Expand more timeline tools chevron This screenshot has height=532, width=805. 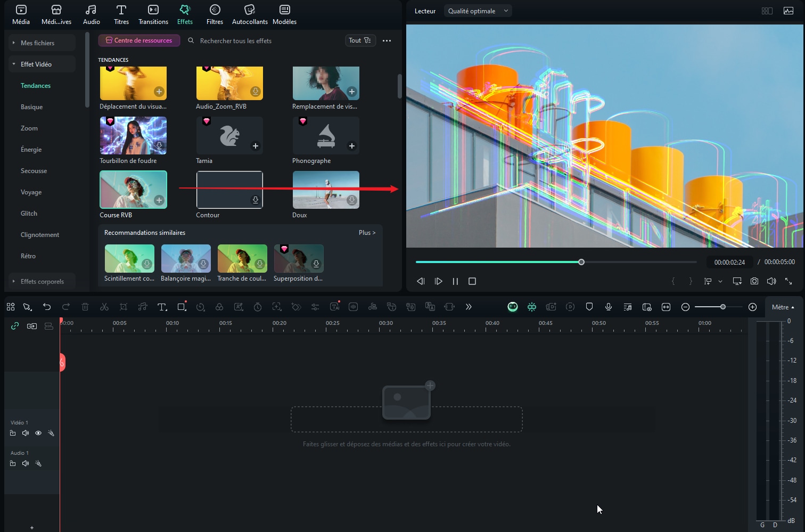pos(469,307)
